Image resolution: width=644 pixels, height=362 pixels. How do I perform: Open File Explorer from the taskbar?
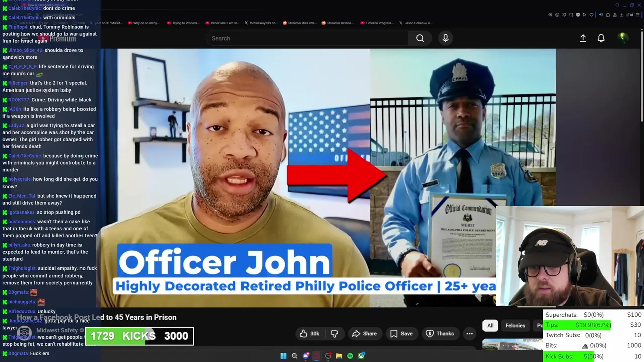[x=339, y=356]
